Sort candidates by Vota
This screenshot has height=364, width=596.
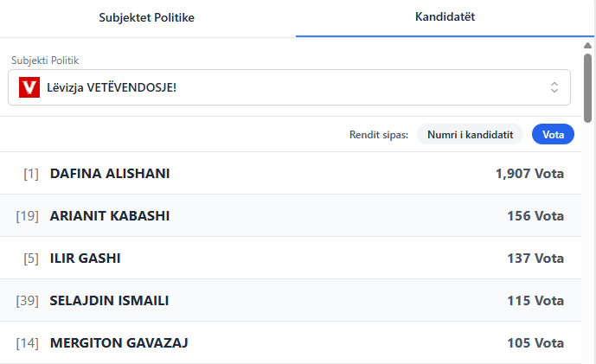[553, 134]
